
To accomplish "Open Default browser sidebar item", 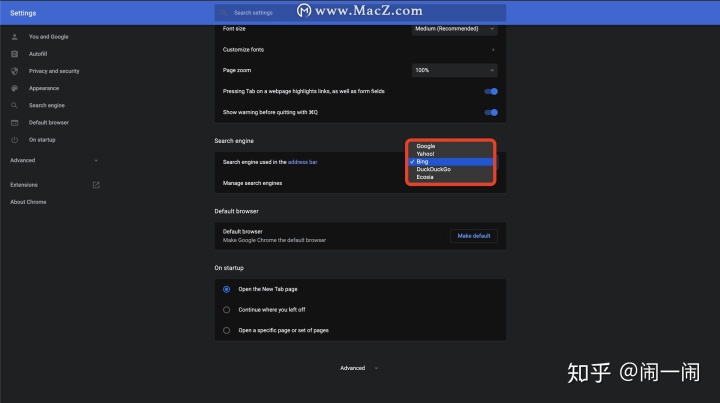I will [x=49, y=123].
